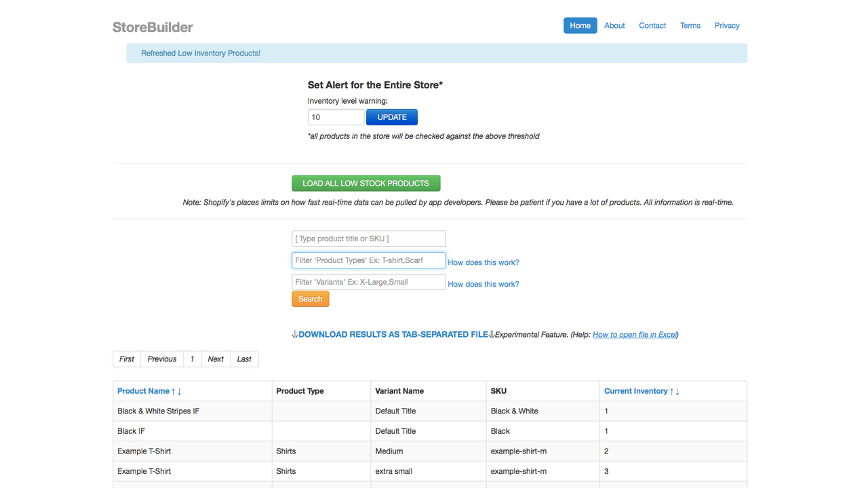Select page 1 in pagination

point(192,359)
